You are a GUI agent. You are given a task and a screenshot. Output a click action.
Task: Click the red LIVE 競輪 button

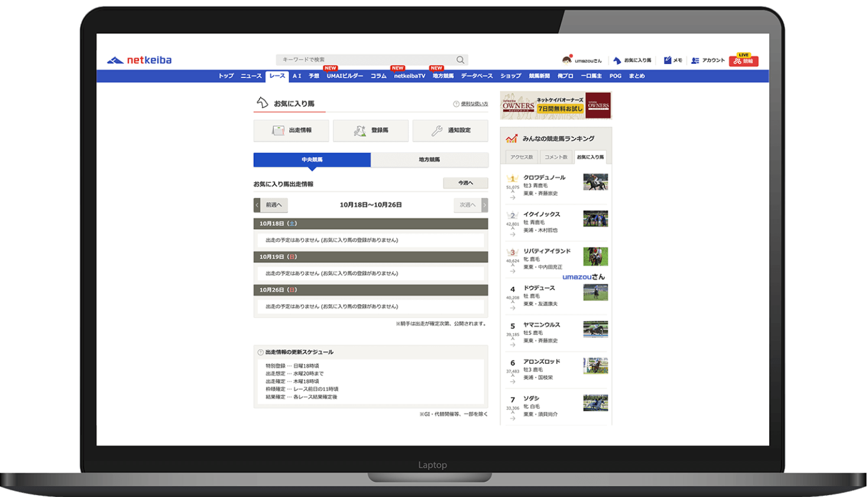[x=743, y=60]
